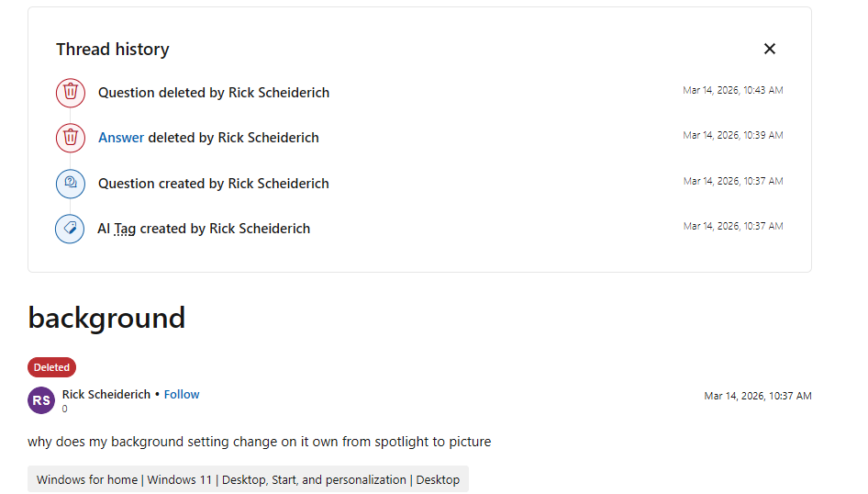Click the Tag term with dotted underline
This screenshot has height=494, width=868.
(125, 229)
